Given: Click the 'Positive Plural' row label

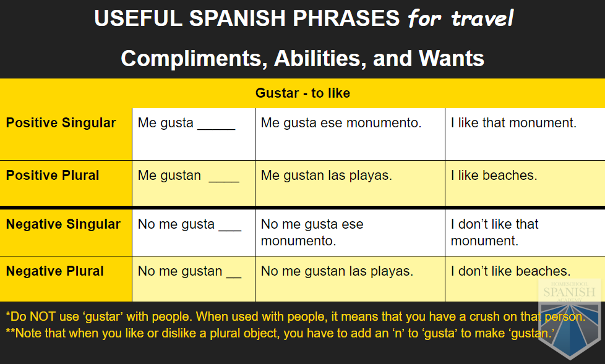Looking at the screenshot, I should point(53,176).
